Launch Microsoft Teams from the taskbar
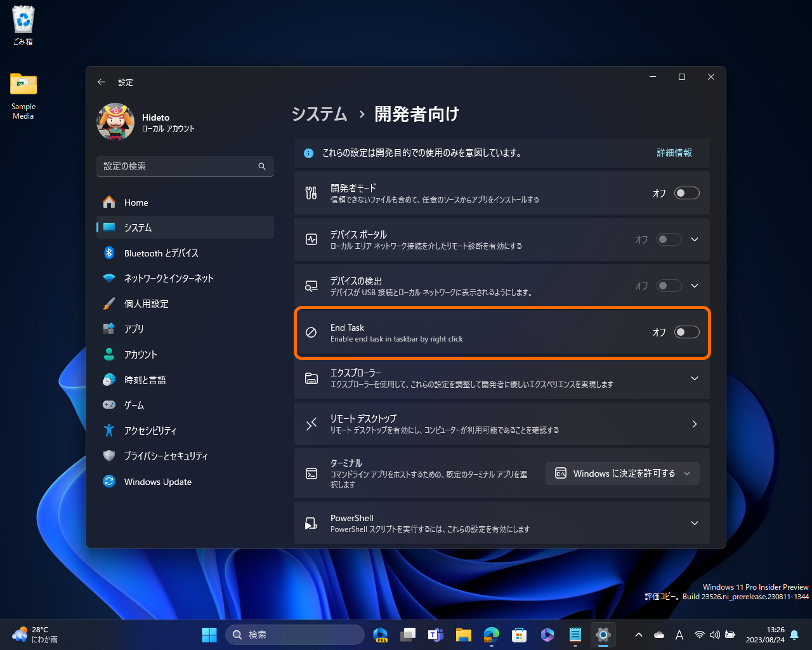Viewport: 812px width, 650px height. pyautogui.click(x=435, y=634)
